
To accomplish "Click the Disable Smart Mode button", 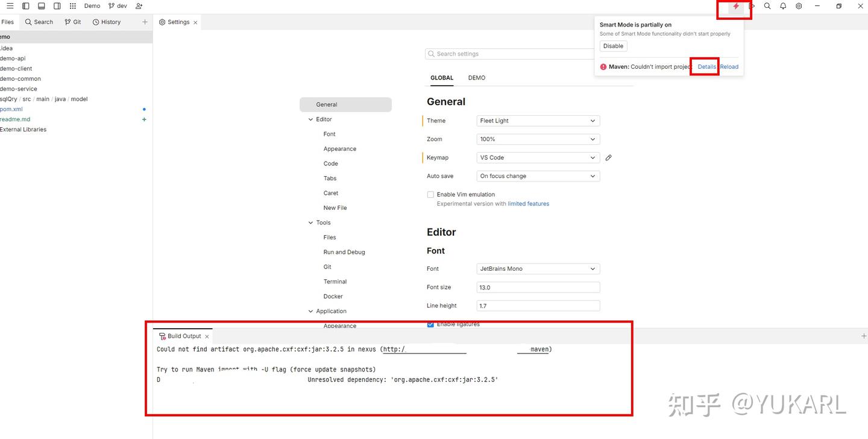I will (614, 46).
